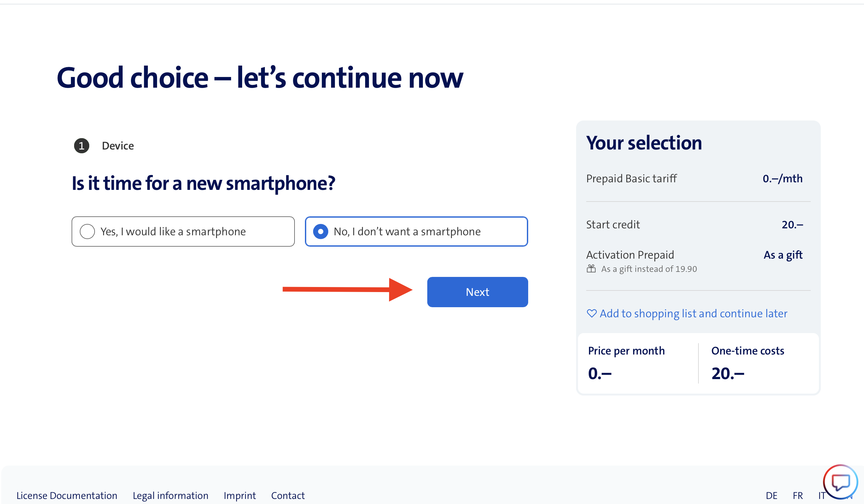
Task: Click the heart icon beside shopping list
Action: pos(592,314)
